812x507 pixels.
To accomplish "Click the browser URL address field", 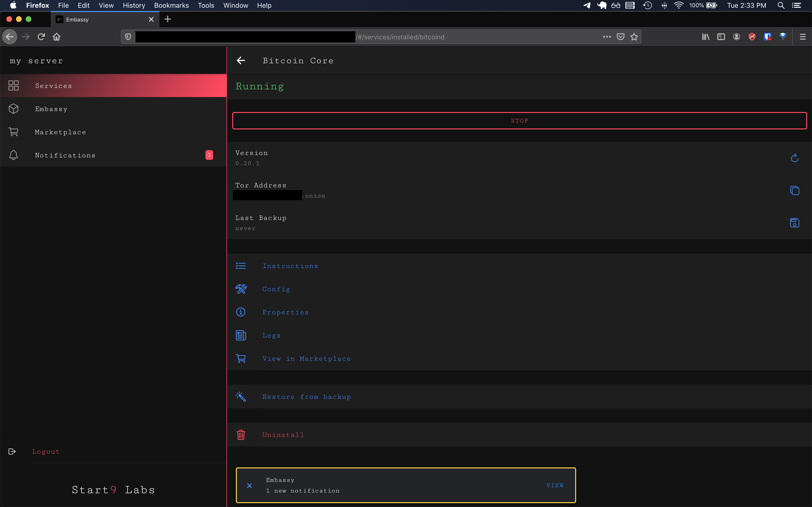I will pyautogui.click(x=470, y=37).
